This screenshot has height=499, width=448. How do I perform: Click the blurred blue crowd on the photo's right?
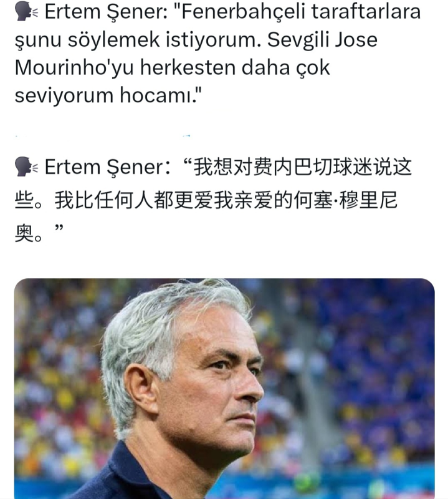pyautogui.click(x=386, y=374)
